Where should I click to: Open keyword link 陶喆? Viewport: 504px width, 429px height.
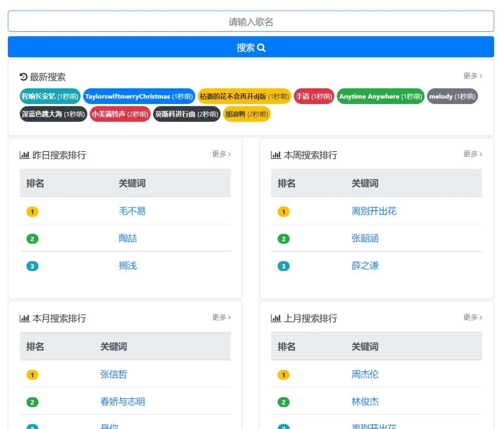coord(127,238)
